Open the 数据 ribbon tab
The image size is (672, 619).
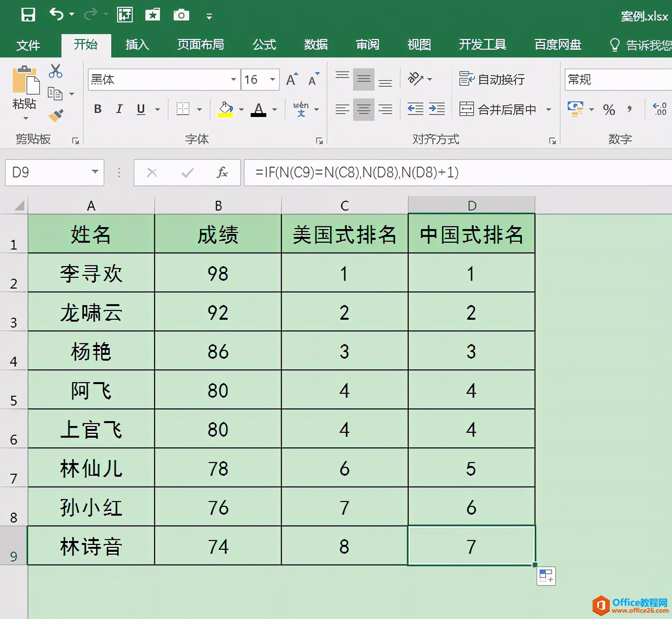pos(316,45)
